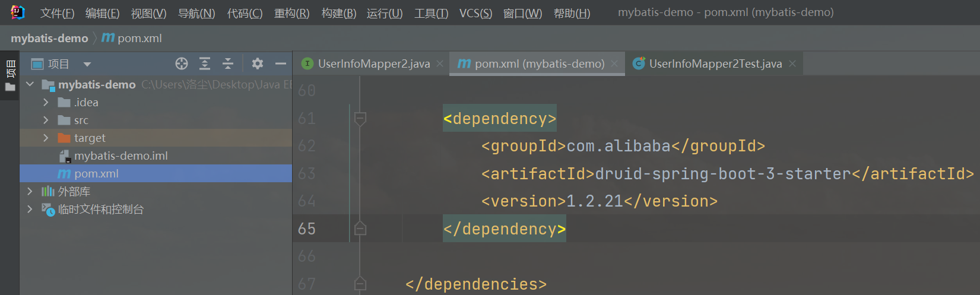Click fold end marker at line 65
This screenshot has width=980, height=295.
(x=360, y=229)
